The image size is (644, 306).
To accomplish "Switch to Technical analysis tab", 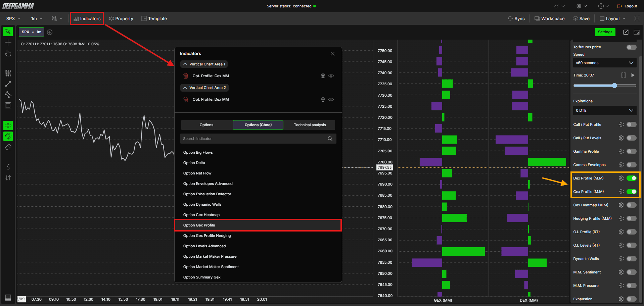I will pyautogui.click(x=310, y=125).
